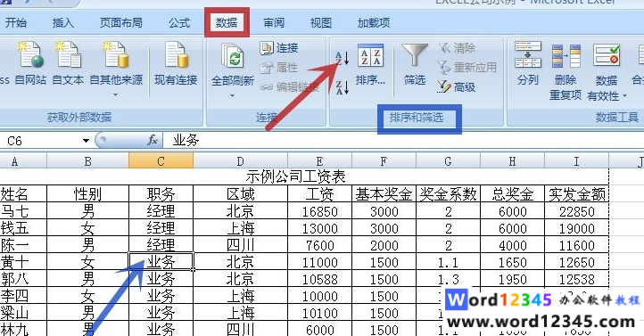The image size is (644, 336).
Task: Toggle the 筛选 filter funnel
Action: [x=415, y=65]
